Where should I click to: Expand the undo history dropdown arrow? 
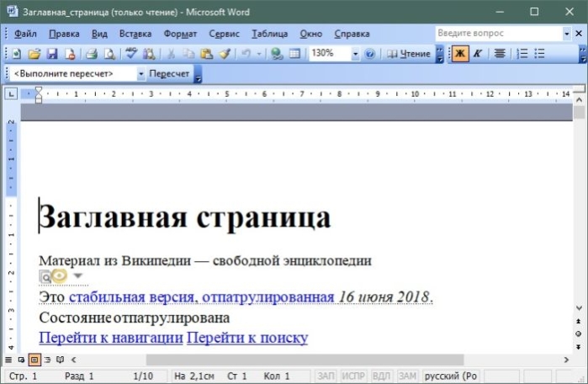[259, 55]
